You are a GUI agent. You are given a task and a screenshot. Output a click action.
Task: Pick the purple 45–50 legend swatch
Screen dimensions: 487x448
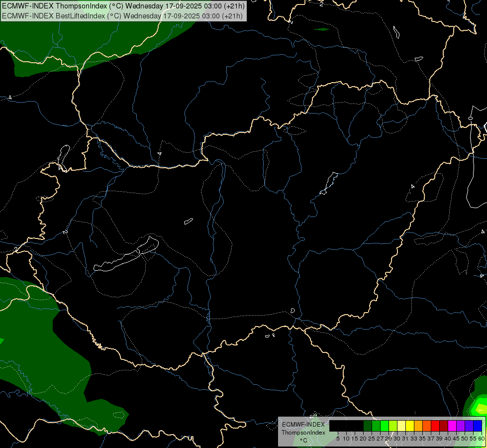pyautogui.click(x=461, y=426)
